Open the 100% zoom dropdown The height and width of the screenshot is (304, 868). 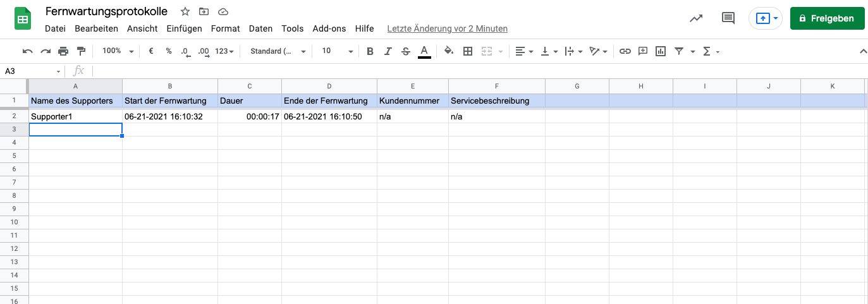[118, 51]
